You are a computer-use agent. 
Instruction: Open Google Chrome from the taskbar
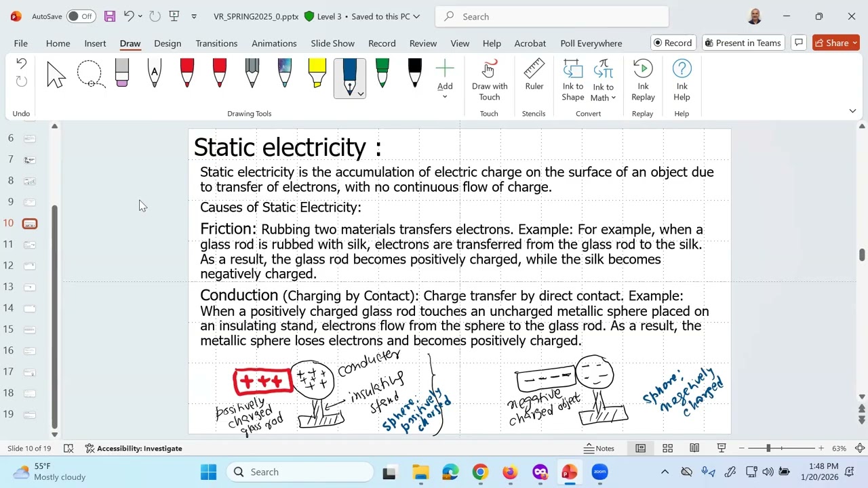pyautogui.click(x=480, y=472)
